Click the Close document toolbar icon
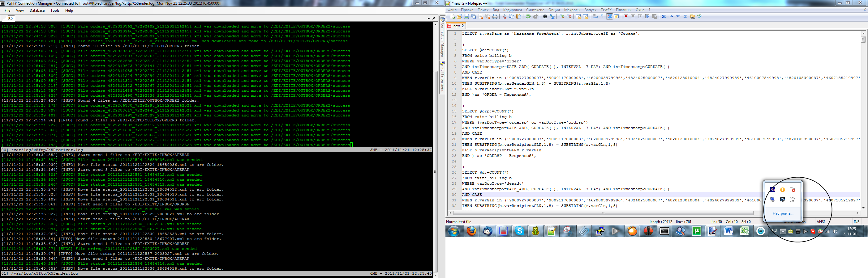The width and height of the screenshot is (868, 278). (x=481, y=16)
